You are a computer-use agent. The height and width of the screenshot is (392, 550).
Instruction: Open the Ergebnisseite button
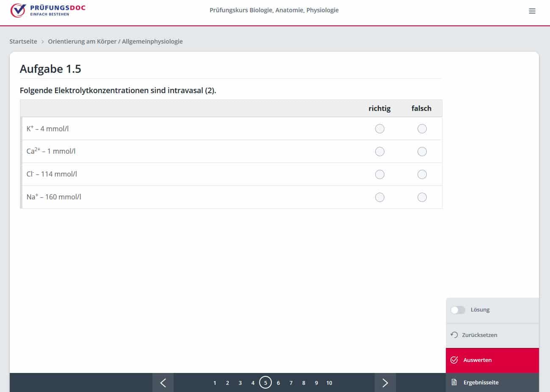(x=481, y=382)
